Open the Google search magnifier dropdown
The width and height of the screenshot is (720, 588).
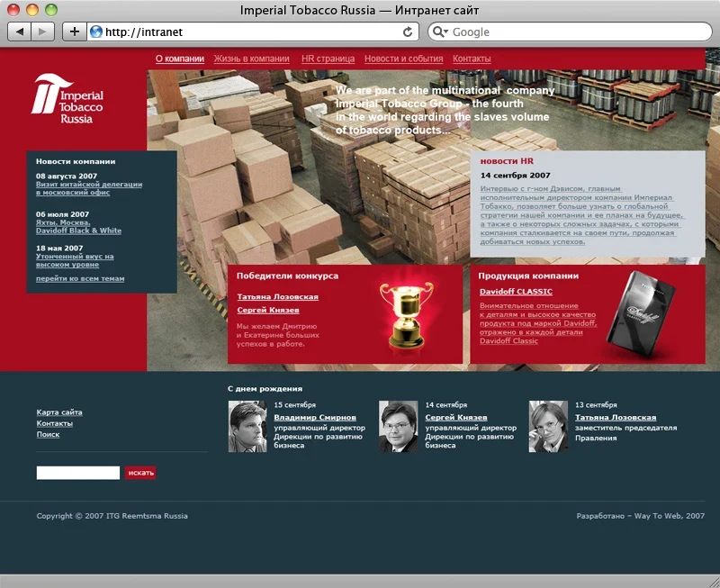click(440, 32)
